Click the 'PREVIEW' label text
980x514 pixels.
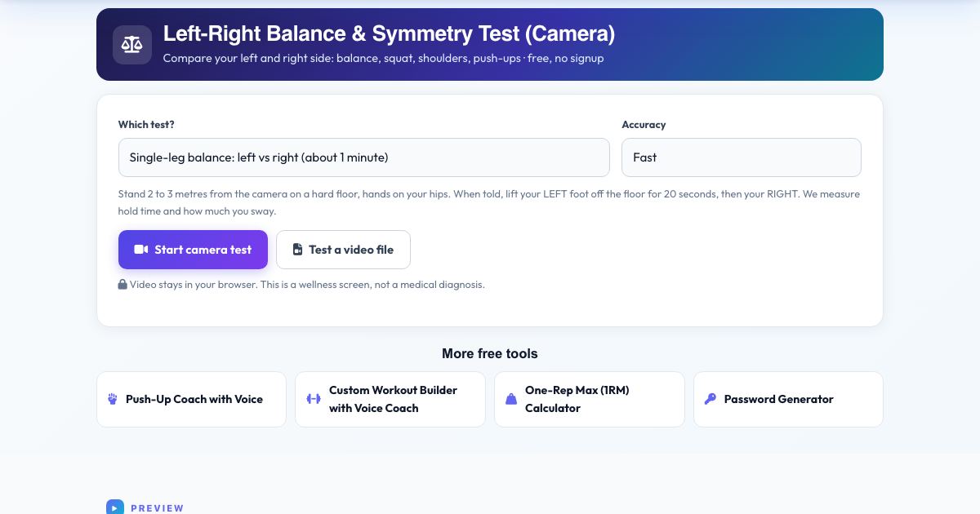(157, 508)
